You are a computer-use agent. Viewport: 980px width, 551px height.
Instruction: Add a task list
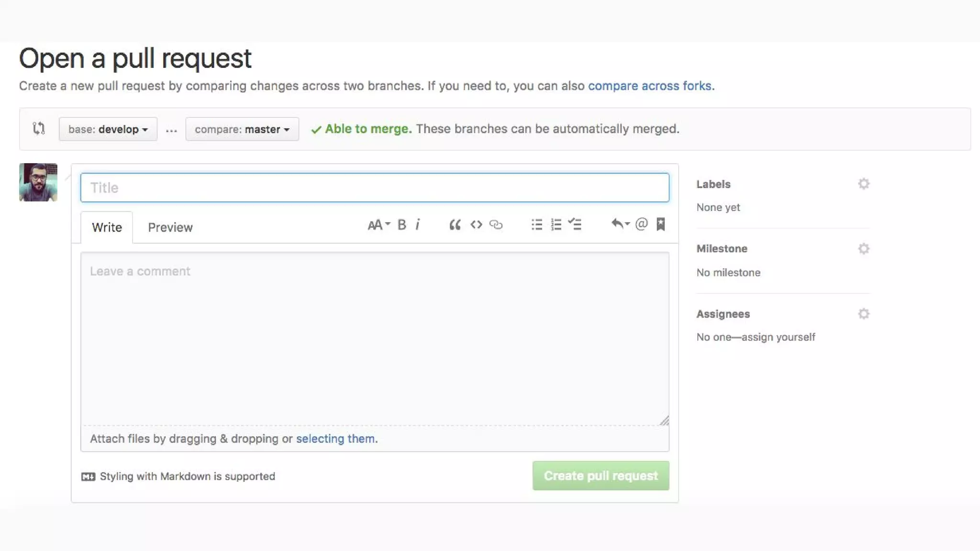(x=575, y=224)
